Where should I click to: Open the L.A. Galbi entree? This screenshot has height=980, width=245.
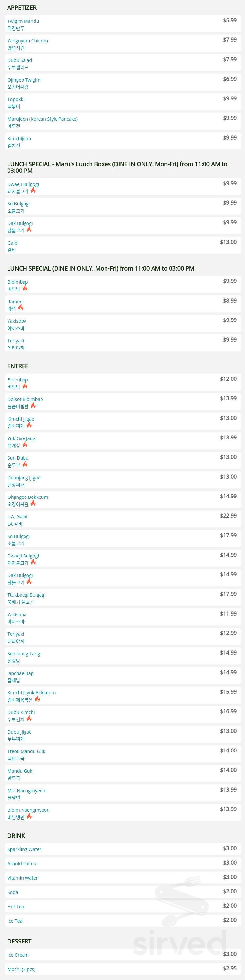pos(123,519)
